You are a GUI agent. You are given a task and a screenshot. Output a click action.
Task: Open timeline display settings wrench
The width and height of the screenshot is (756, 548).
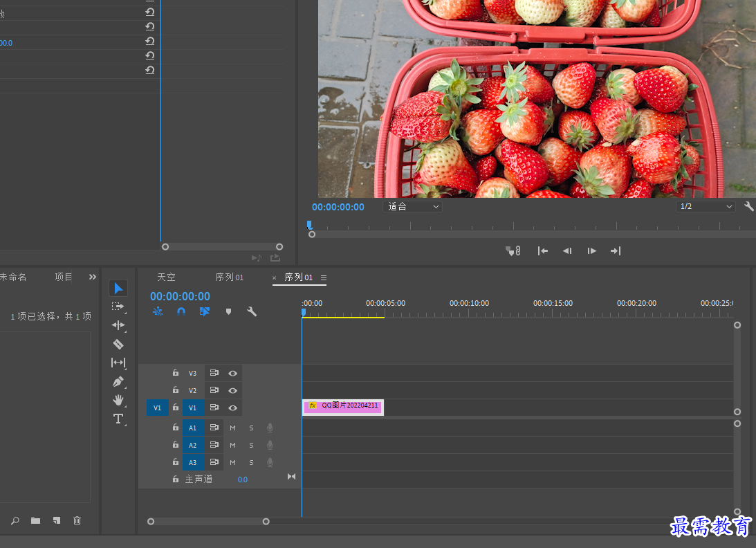[x=252, y=311]
